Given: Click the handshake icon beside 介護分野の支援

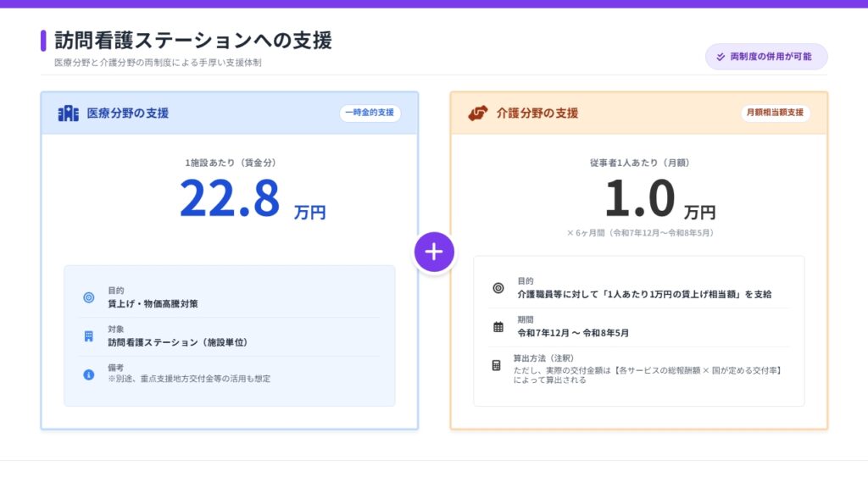Looking at the screenshot, I should [478, 114].
